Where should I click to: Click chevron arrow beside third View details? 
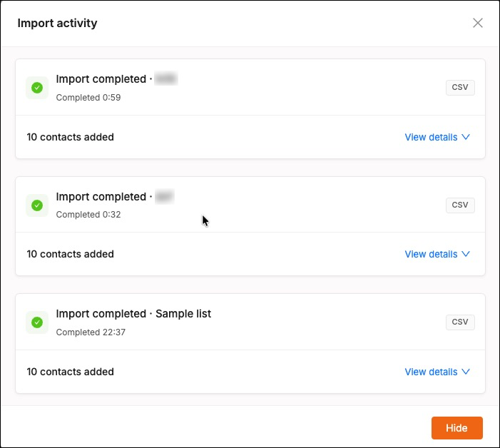pos(466,372)
